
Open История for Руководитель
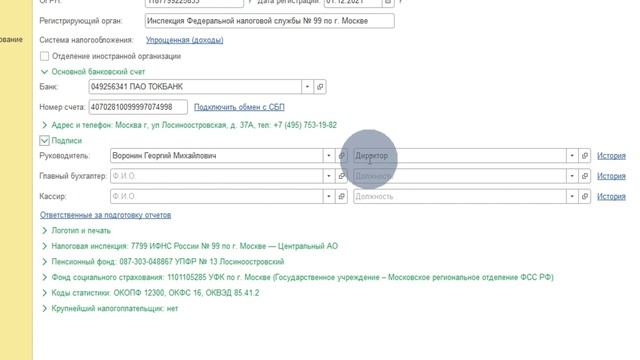611,156
